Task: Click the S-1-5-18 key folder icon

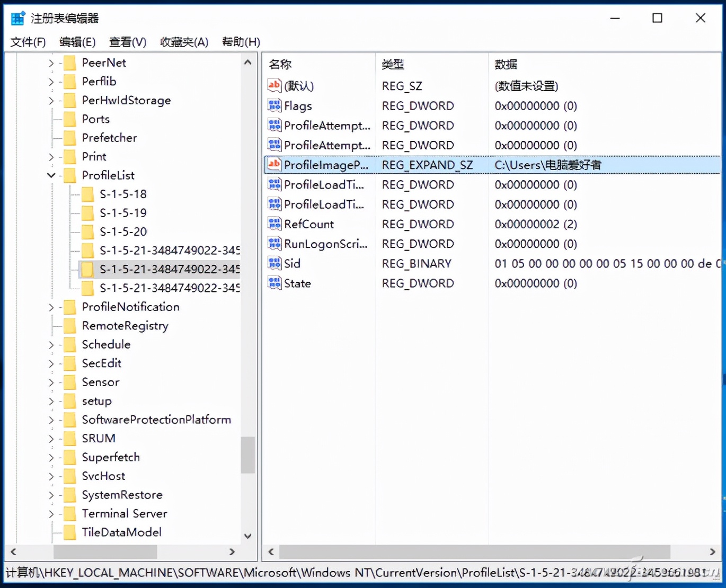Action: point(87,194)
